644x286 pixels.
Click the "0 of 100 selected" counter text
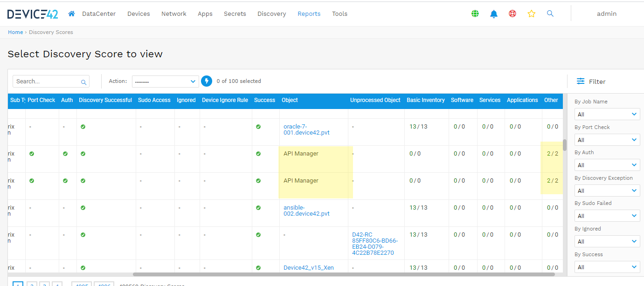click(x=239, y=81)
